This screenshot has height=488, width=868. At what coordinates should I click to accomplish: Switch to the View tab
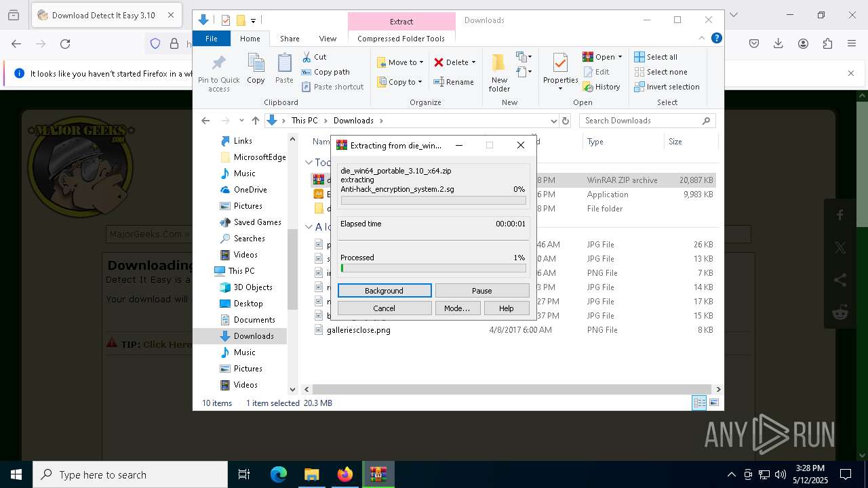(x=328, y=39)
